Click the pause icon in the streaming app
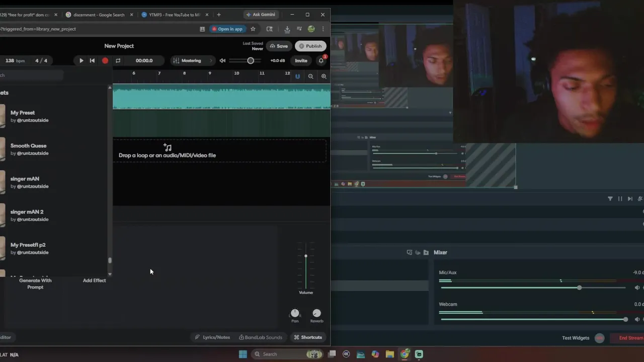Image resolution: width=644 pixels, height=362 pixels. point(620,199)
